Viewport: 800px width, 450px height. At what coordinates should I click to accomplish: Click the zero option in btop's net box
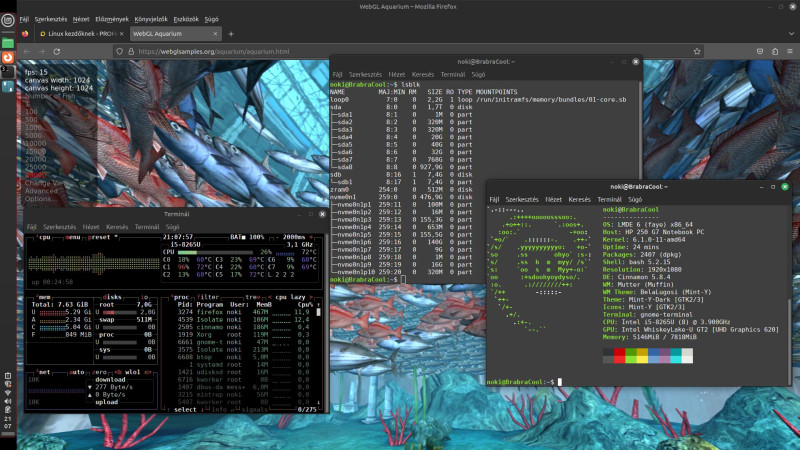click(99, 372)
